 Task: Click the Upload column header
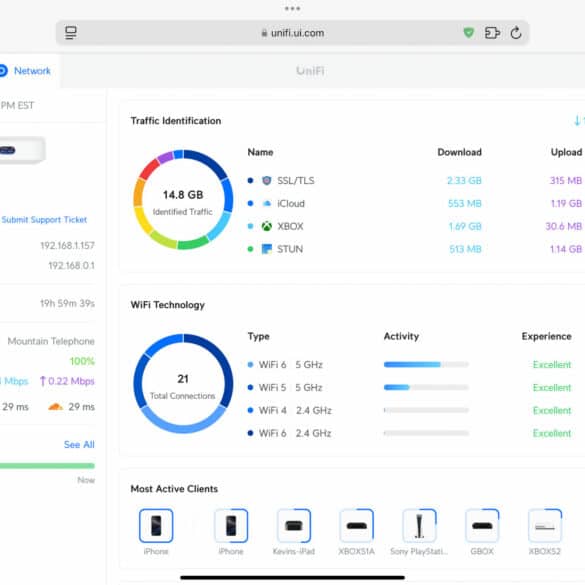566,152
